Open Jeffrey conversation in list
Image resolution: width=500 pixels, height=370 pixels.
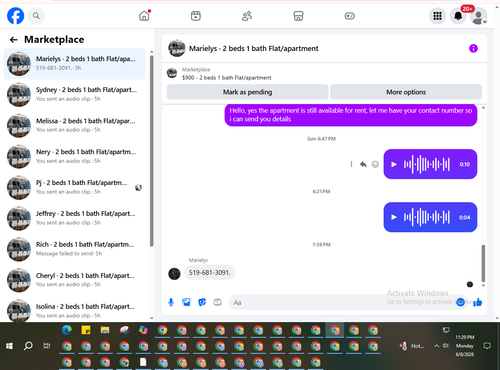[74, 218]
